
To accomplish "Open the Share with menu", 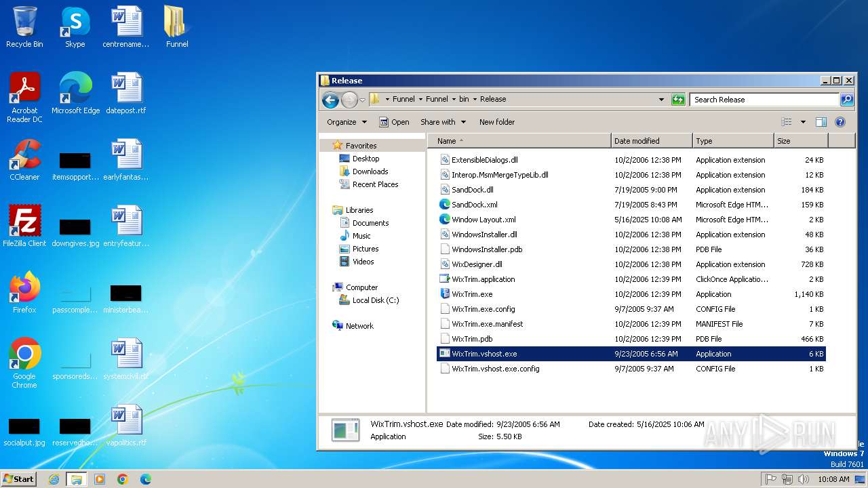I will pyautogui.click(x=443, y=122).
